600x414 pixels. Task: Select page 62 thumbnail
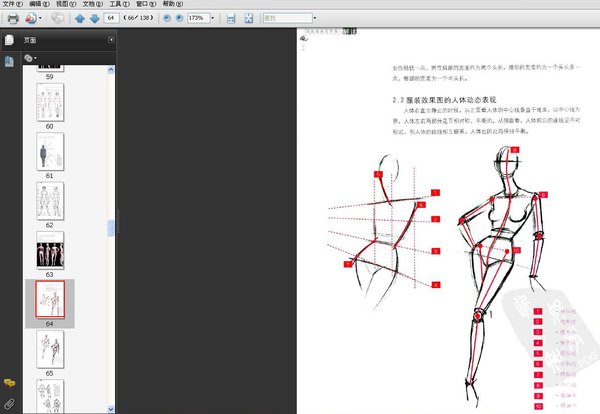click(50, 201)
